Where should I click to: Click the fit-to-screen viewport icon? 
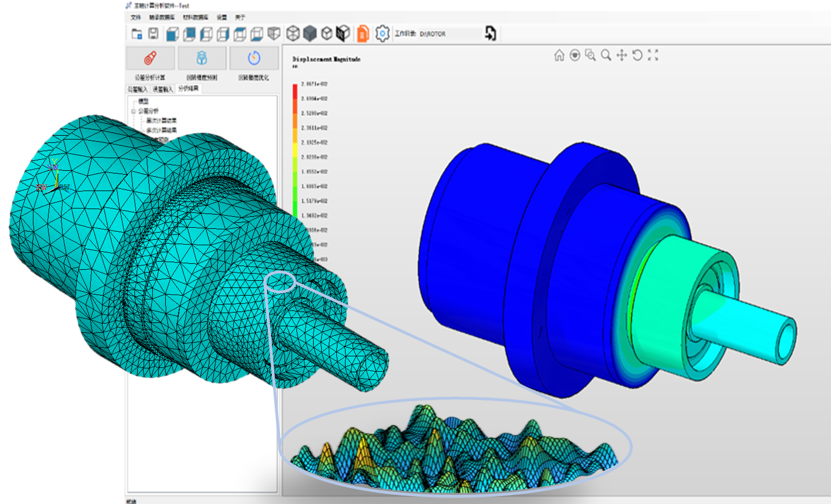(x=653, y=54)
